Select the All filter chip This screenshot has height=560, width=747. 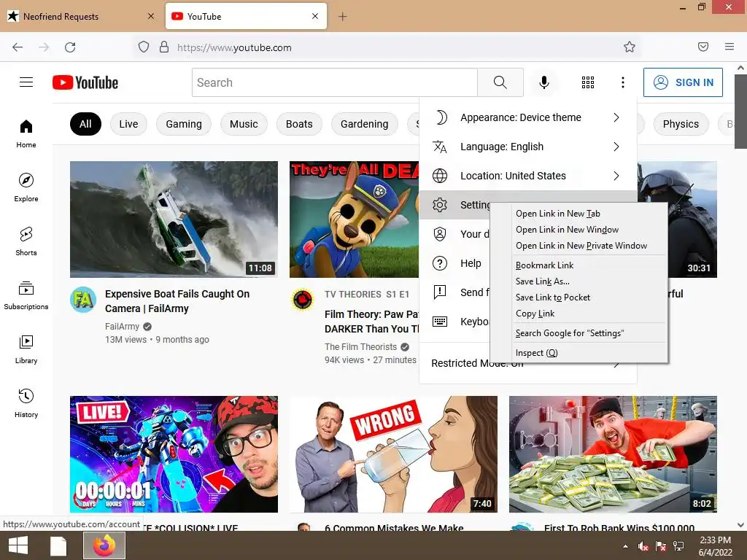(x=85, y=124)
